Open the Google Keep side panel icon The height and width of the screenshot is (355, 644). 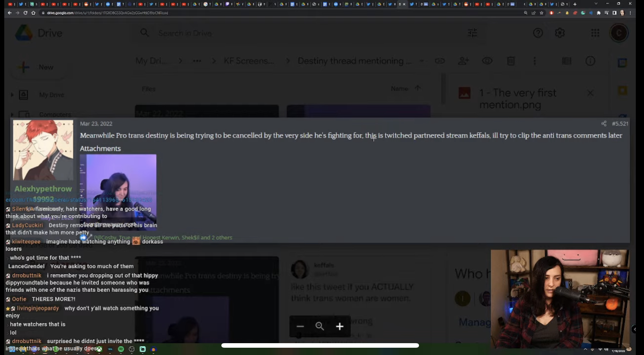(622, 90)
